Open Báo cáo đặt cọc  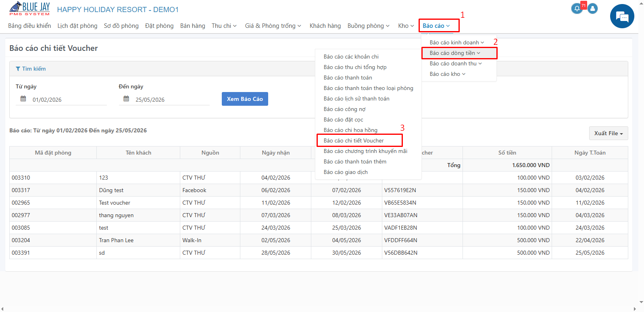[344, 119]
